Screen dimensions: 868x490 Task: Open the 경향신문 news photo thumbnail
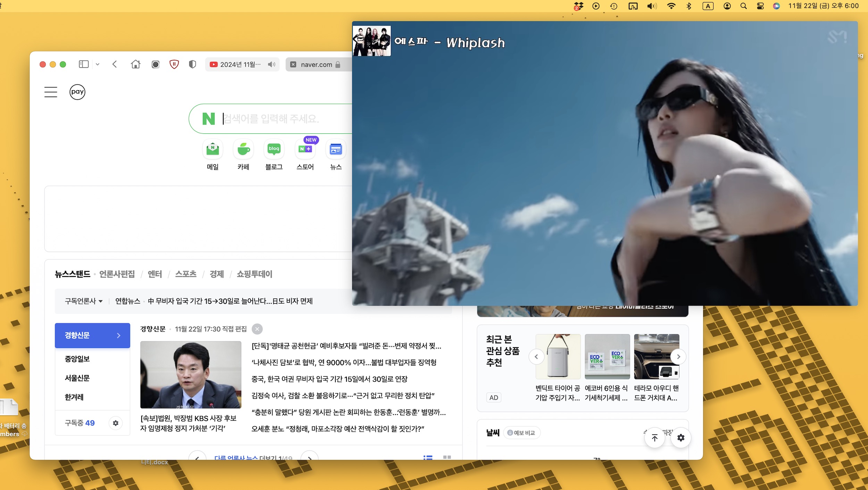191,374
